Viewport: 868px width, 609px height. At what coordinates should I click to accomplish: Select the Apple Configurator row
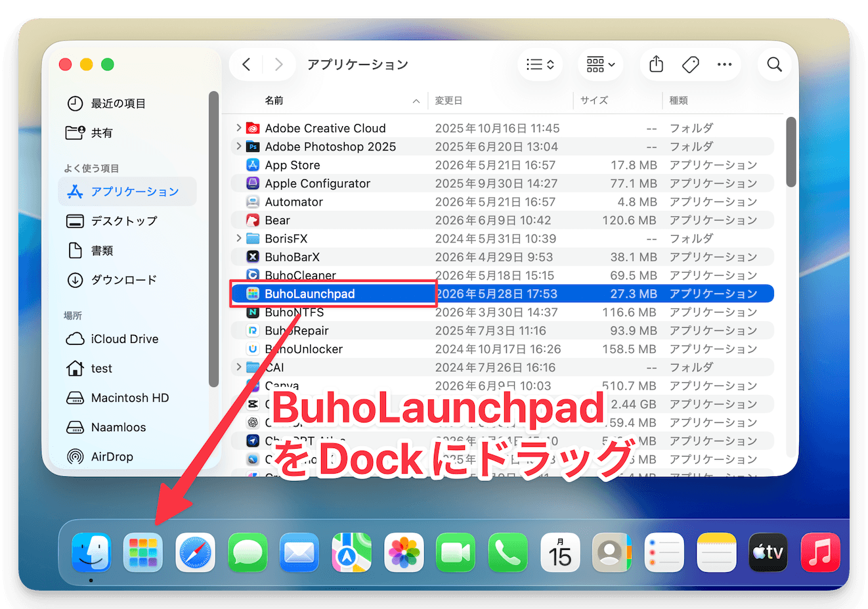click(502, 183)
